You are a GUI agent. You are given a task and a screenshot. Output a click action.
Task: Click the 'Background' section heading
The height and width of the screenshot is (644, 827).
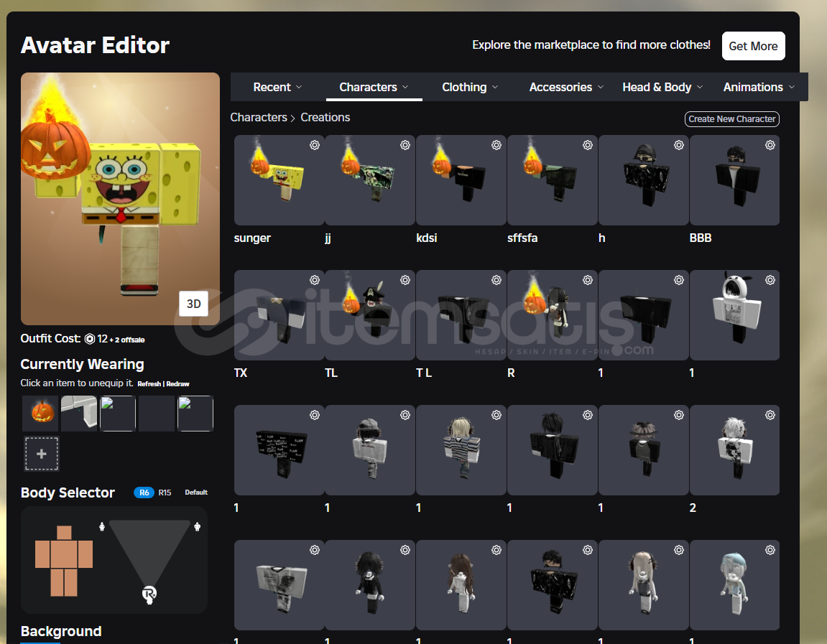click(x=61, y=631)
